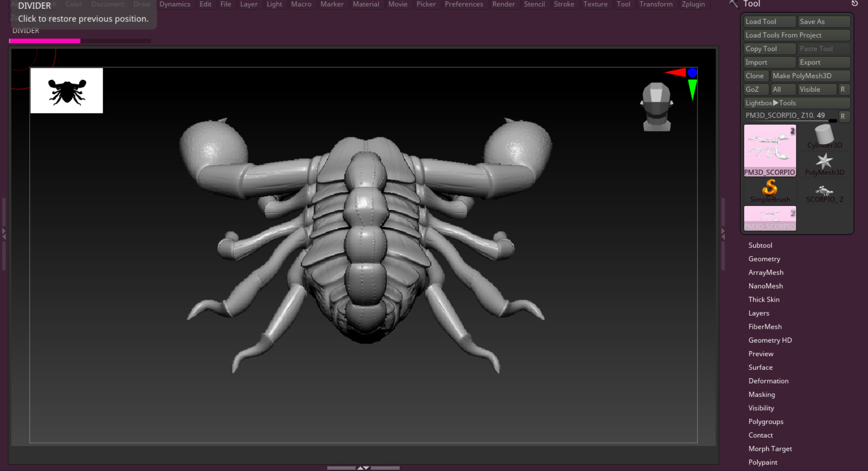The image size is (868, 471).
Task: Open Lightbox Tools
Action: (797, 103)
